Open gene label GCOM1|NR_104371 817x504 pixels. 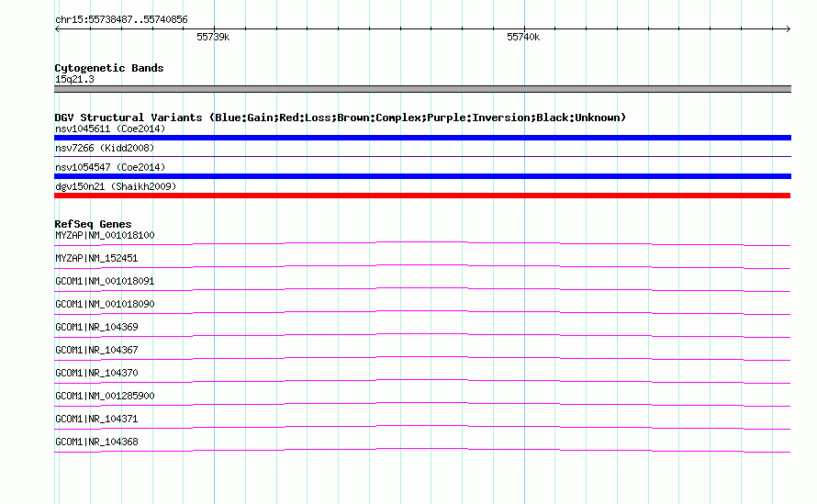click(96, 419)
